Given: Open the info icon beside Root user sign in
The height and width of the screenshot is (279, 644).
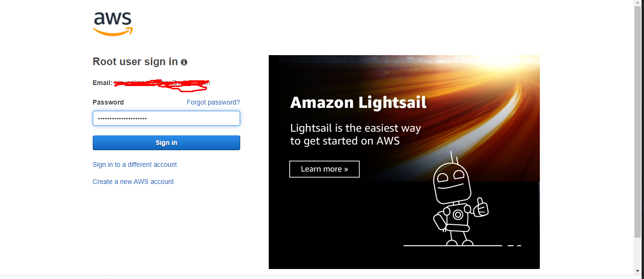Looking at the screenshot, I should coord(184,62).
